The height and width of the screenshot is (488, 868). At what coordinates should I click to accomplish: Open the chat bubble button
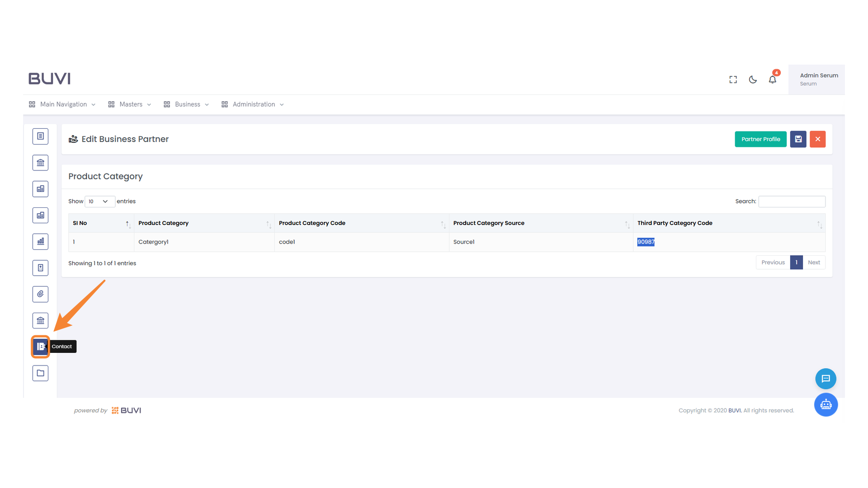point(826,379)
